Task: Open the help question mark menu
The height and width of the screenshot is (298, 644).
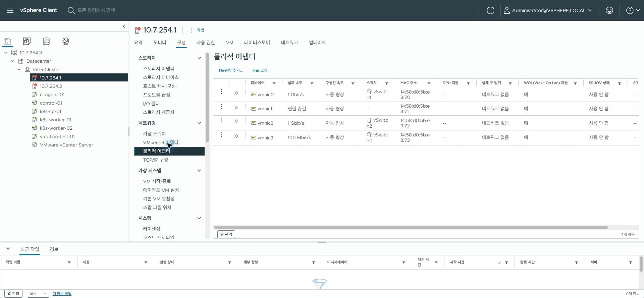Action: click(x=633, y=10)
